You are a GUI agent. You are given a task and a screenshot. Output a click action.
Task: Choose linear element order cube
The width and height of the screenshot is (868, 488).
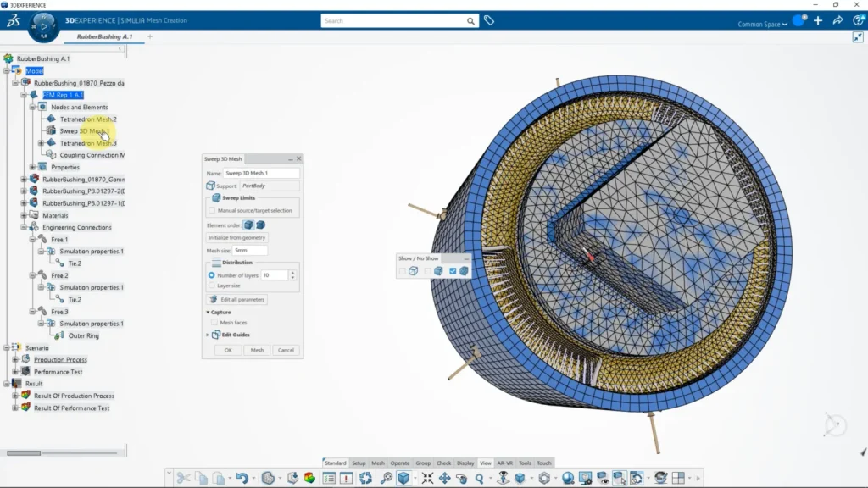pyautogui.click(x=248, y=225)
